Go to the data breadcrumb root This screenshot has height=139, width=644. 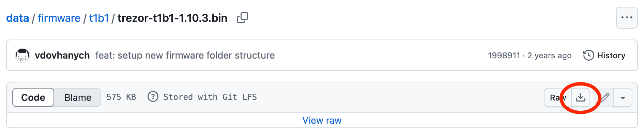tap(17, 18)
